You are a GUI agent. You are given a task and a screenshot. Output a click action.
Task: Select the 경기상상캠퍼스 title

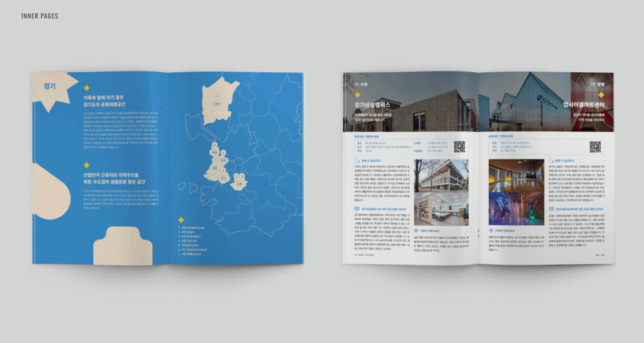(x=373, y=105)
